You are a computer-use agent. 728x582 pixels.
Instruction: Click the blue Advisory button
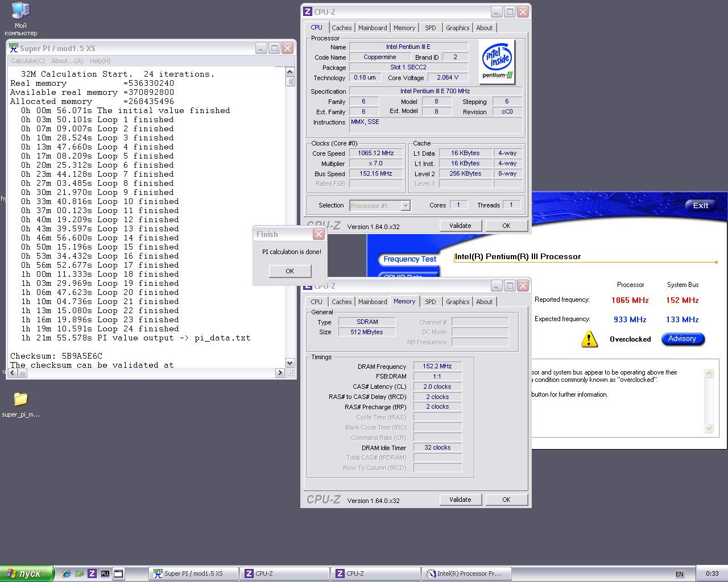[682, 339]
